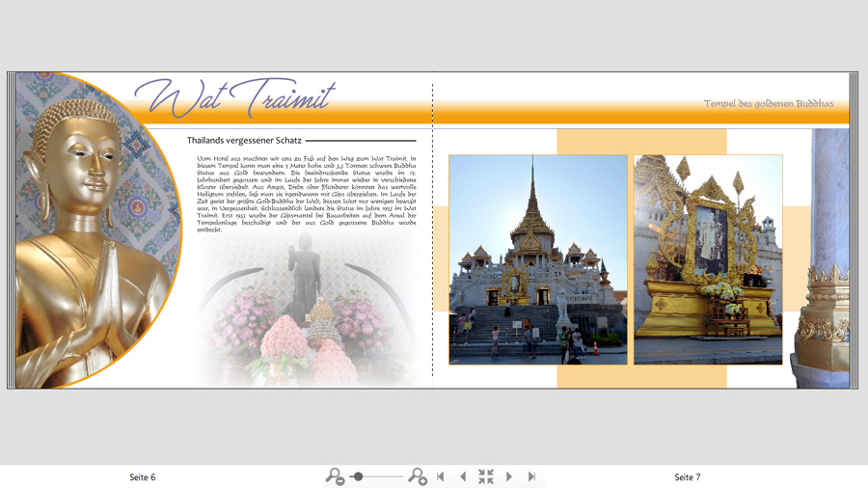
Task: Click the zoom out magnifier icon
Action: (335, 476)
